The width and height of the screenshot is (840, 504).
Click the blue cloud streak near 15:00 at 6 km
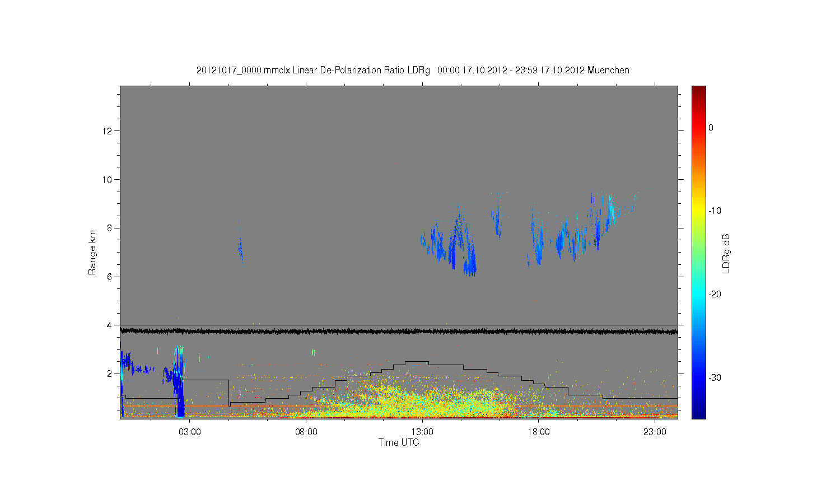[470, 264]
